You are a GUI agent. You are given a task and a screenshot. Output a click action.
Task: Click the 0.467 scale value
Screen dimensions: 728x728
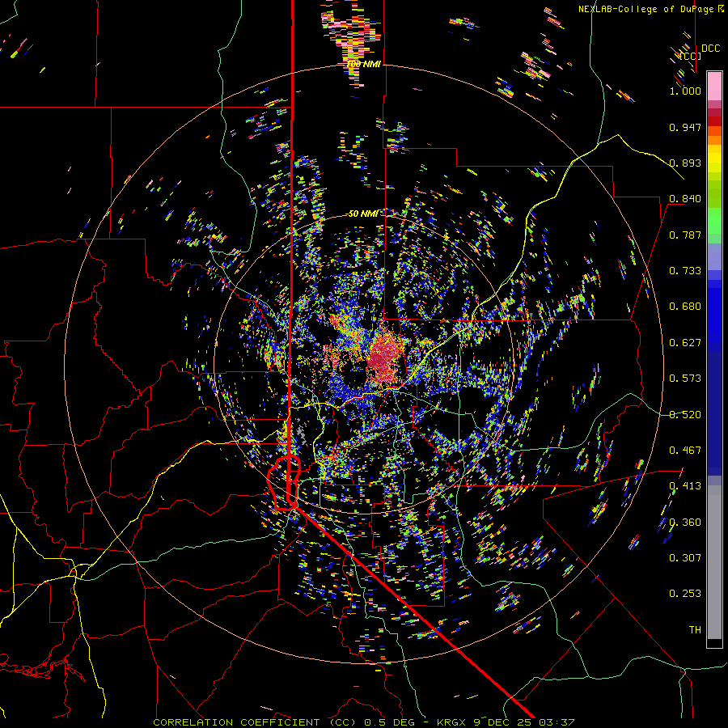click(685, 451)
